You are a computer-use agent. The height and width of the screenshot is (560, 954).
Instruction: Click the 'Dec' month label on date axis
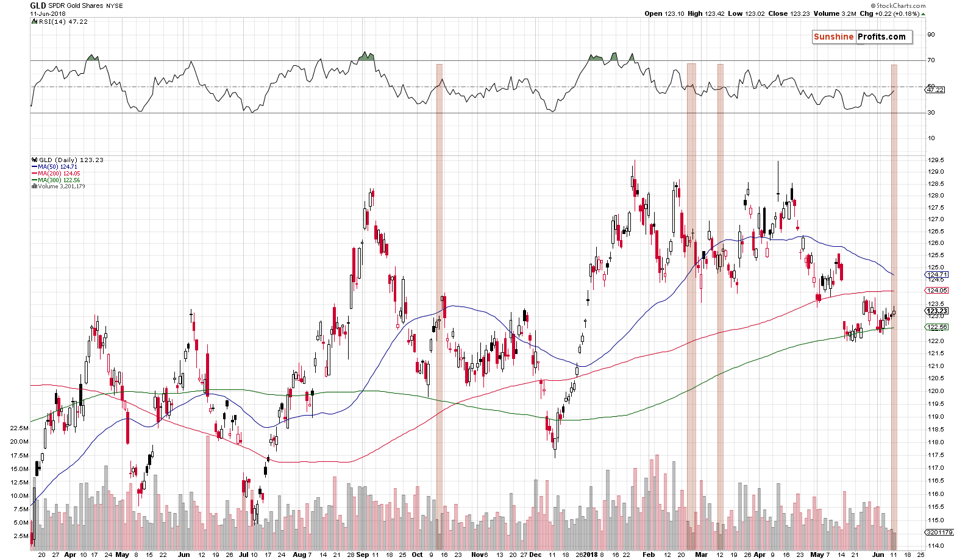[535, 555]
